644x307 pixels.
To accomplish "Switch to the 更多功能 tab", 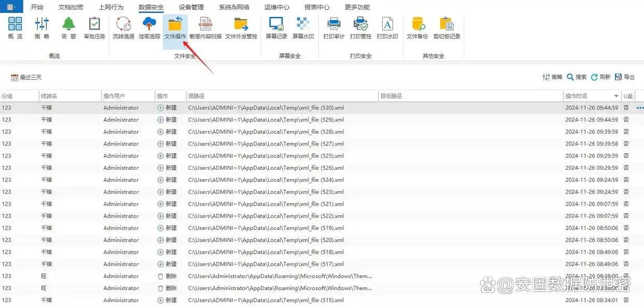I will coord(357,7).
